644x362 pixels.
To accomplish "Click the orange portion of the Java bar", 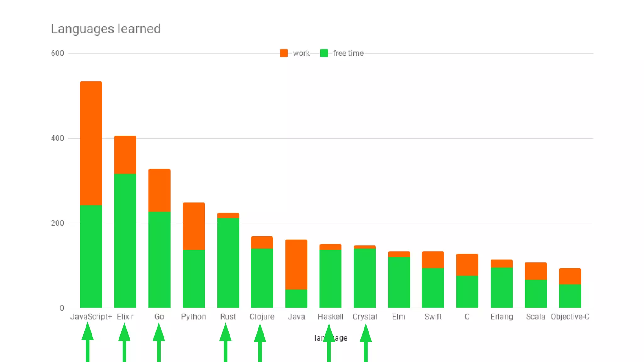I will [296, 264].
